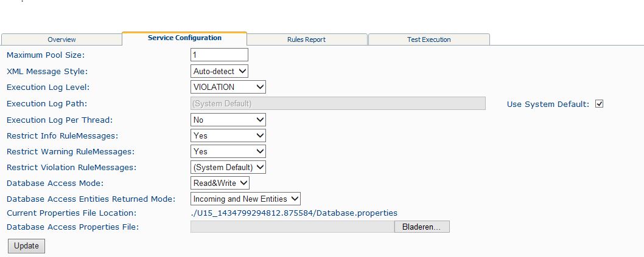Open the Restrict Warning RuleMessages dropdown
644x257 pixels.
point(228,151)
